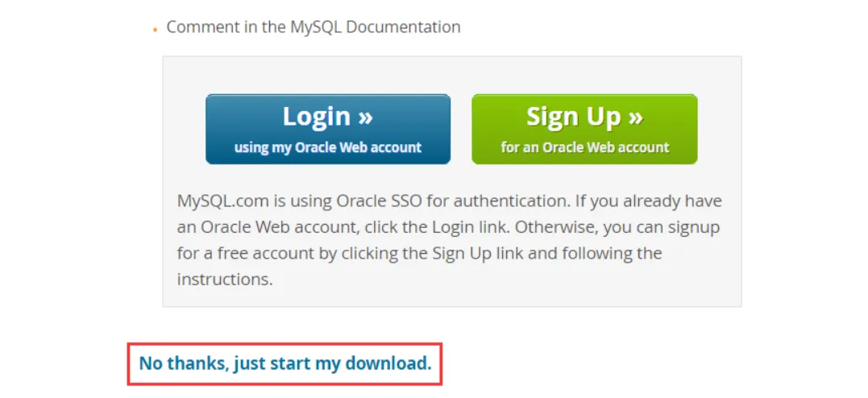Click the 'Login' heading text
This screenshot has height=398, width=868.
[316, 117]
